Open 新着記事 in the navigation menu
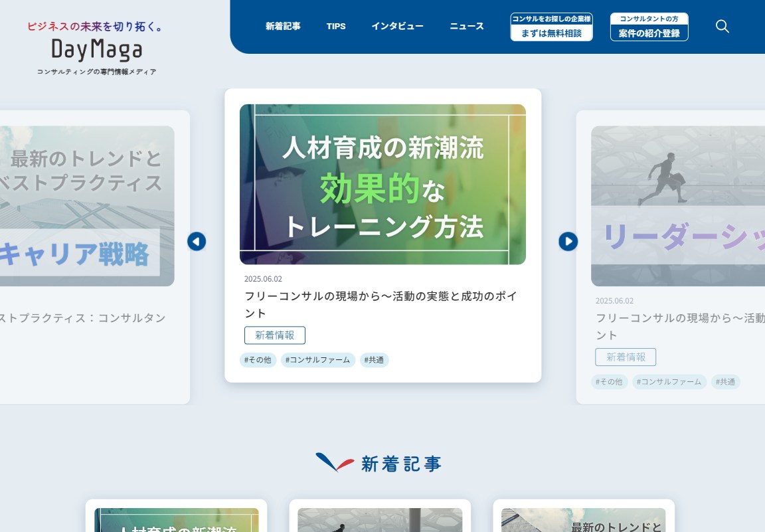Image resolution: width=765 pixels, height=532 pixels. tap(283, 27)
